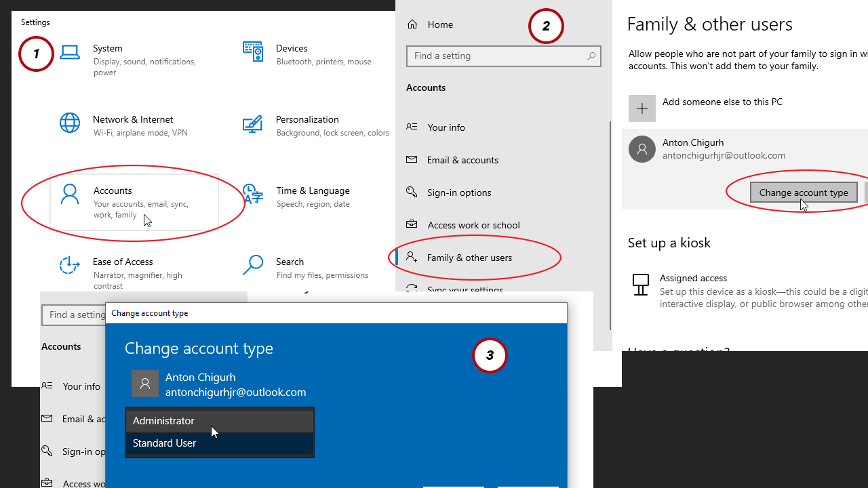Open the Ease of Access icon
This screenshot has width=868, height=488.
70,265
